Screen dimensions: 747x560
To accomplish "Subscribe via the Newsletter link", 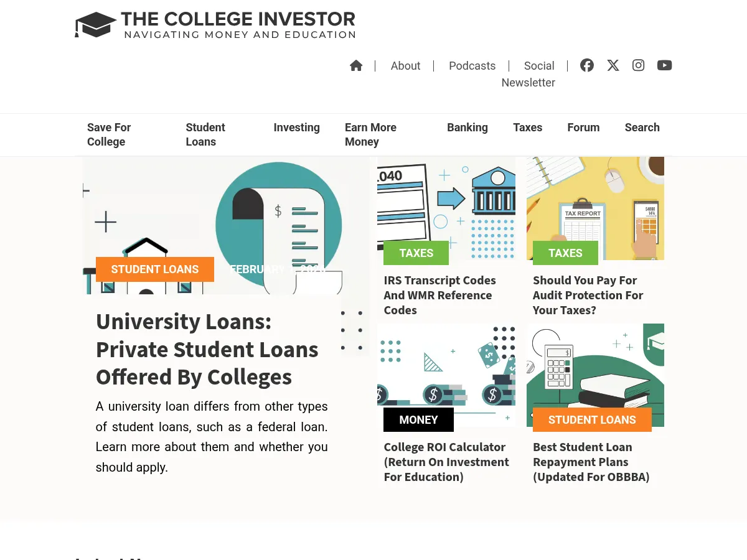I will [528, 82].
